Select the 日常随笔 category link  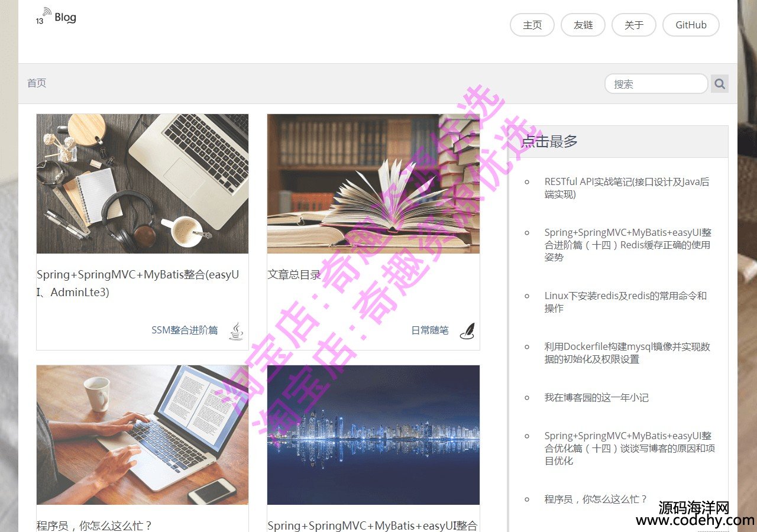[x=430, y=330]
